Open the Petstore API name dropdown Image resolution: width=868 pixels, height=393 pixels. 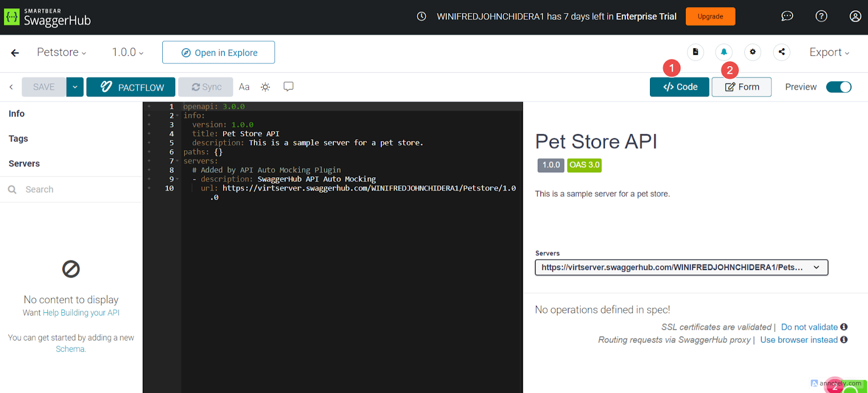pos(61,53)
